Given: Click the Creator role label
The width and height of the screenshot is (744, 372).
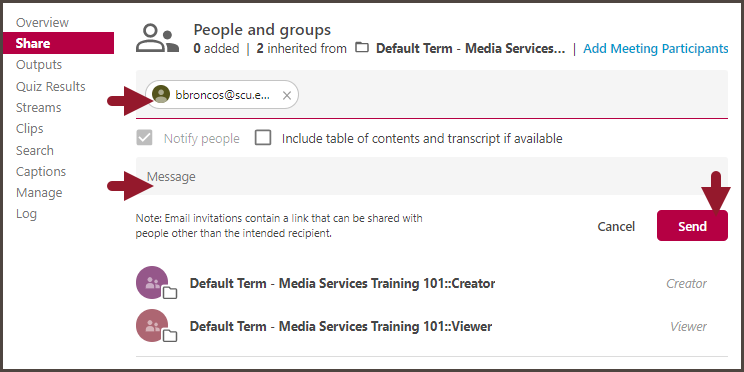Looking at the screenshot, I should click(x=686, y=284).
